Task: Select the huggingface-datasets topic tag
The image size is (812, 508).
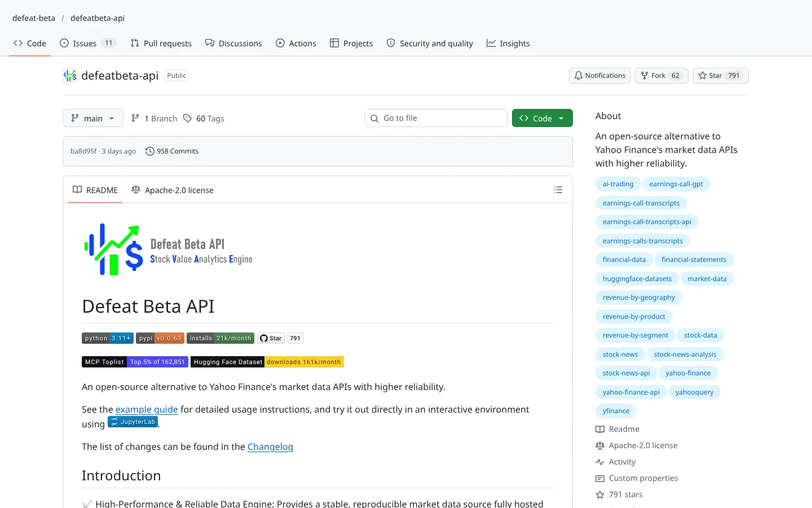Action: pyautogui.click(x=637, y=279)
